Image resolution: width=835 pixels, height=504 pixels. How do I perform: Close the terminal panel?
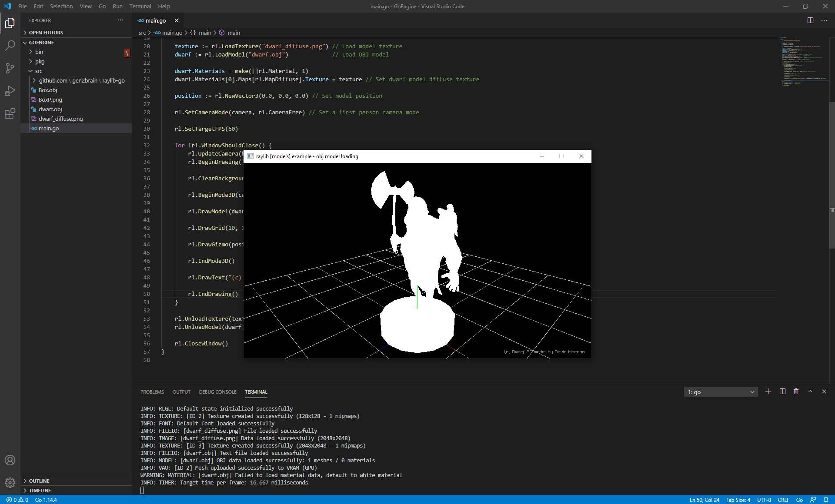coord(824,391)
